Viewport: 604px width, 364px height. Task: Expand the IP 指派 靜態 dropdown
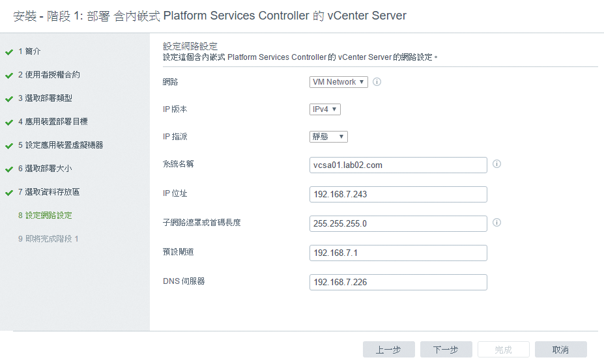point(328,137)
